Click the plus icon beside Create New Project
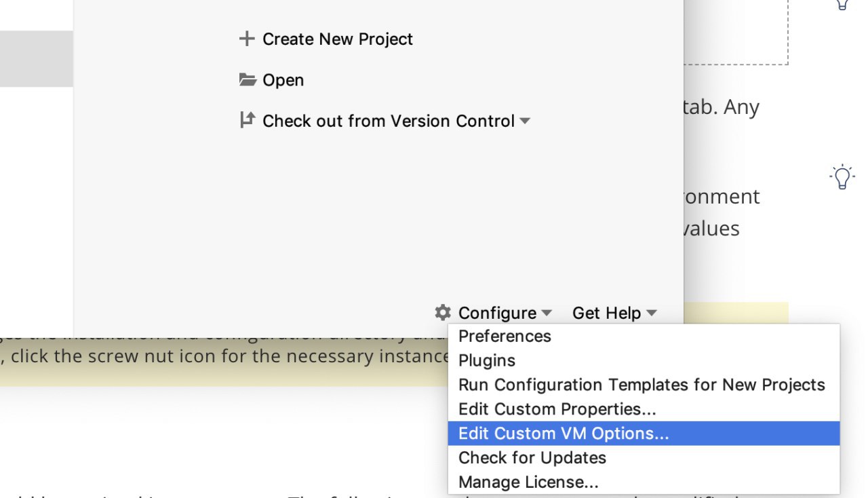Viewport: 868px width, 498px height. [x=247, y=39]
